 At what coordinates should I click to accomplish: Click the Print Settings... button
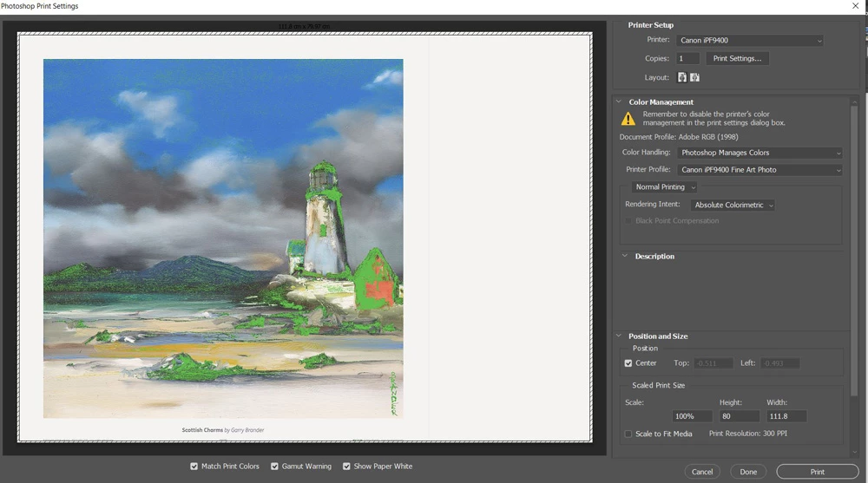point(737,59)
